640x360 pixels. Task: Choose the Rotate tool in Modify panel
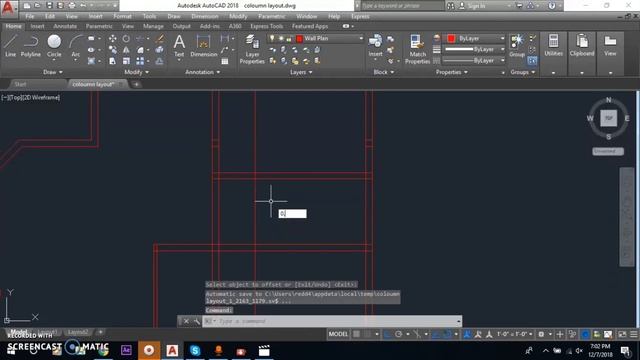tap(126, 38)
